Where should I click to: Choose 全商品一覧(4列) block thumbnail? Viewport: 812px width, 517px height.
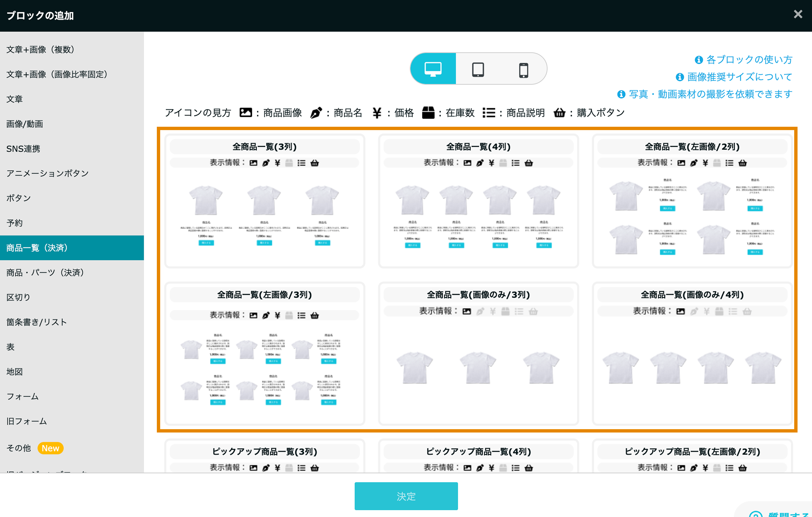coord(478,201)
